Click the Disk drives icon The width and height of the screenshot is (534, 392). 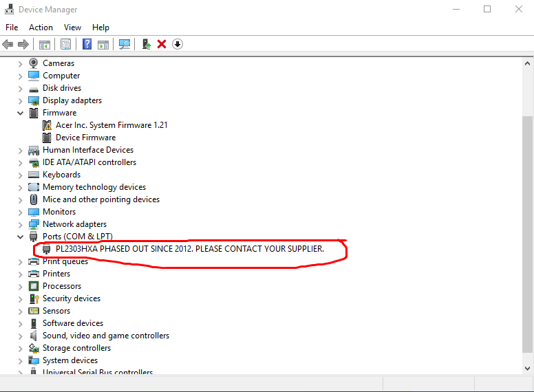[x=33, y=90]
